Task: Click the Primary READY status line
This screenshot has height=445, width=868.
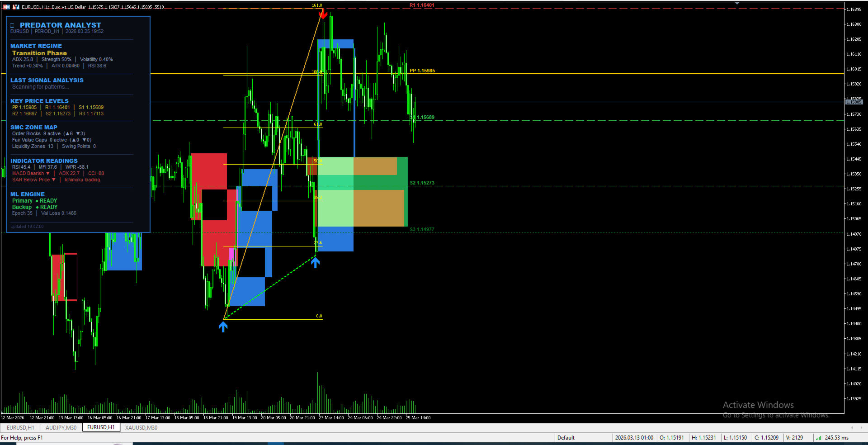Action: (x=34, y=201)
